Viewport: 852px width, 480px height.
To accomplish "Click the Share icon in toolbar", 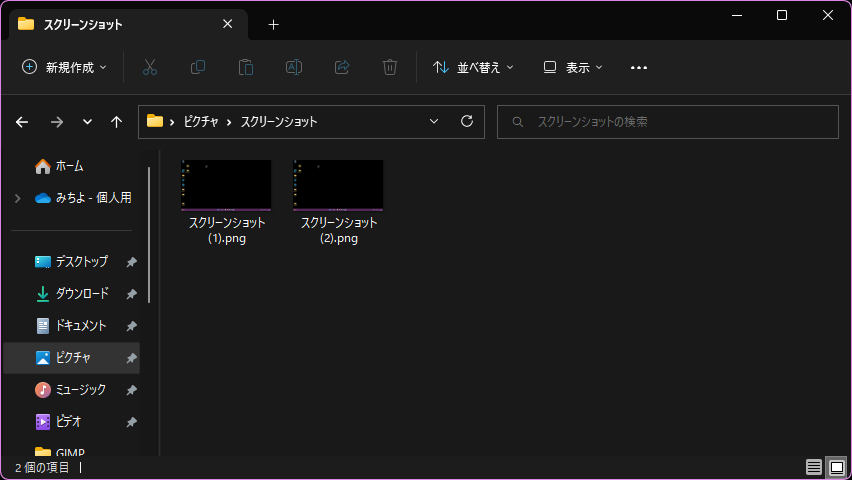I will point(342,67).
